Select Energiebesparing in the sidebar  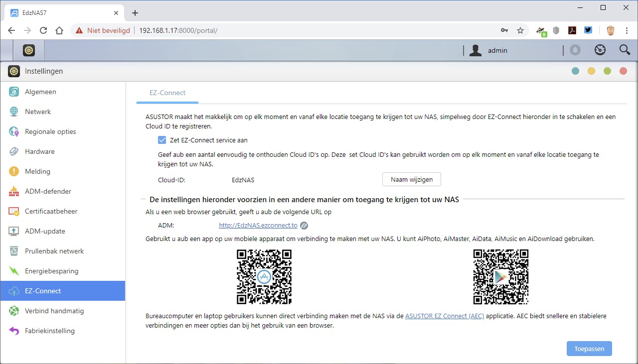[63, 271]
